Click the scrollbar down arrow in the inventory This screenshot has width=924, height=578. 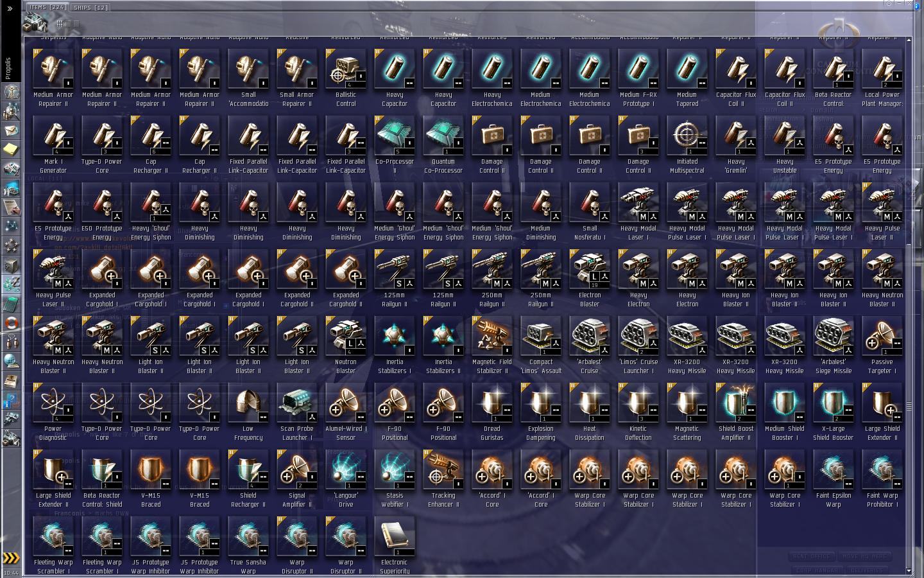(909, 571)
